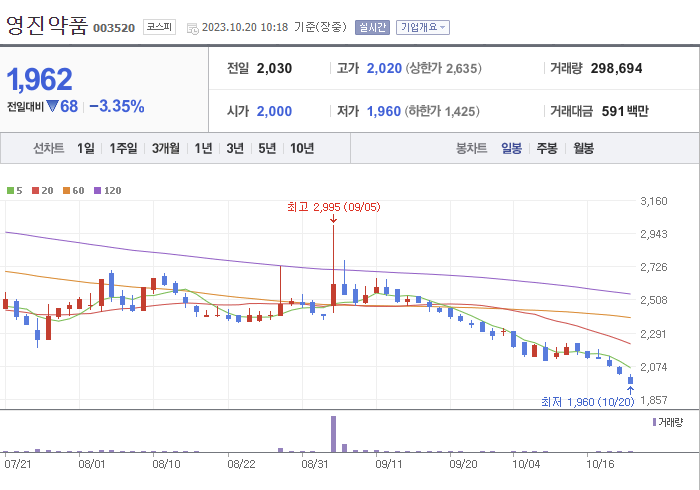The image size is (700, 490).
Task: Click the green 5-day moving average swatch
Action: [x=10, y=191]
